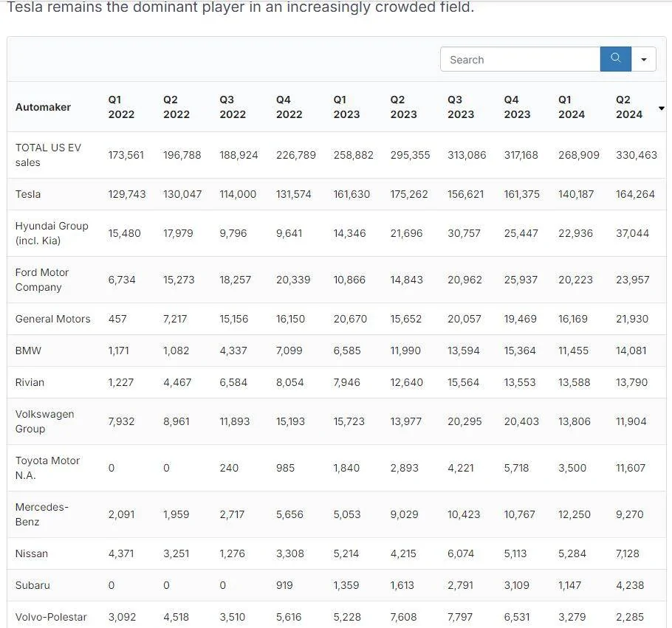This screenshot has height=628, width=672.
Task: Select the Toyota Motor N.A. row
Action: click(337, 468)
